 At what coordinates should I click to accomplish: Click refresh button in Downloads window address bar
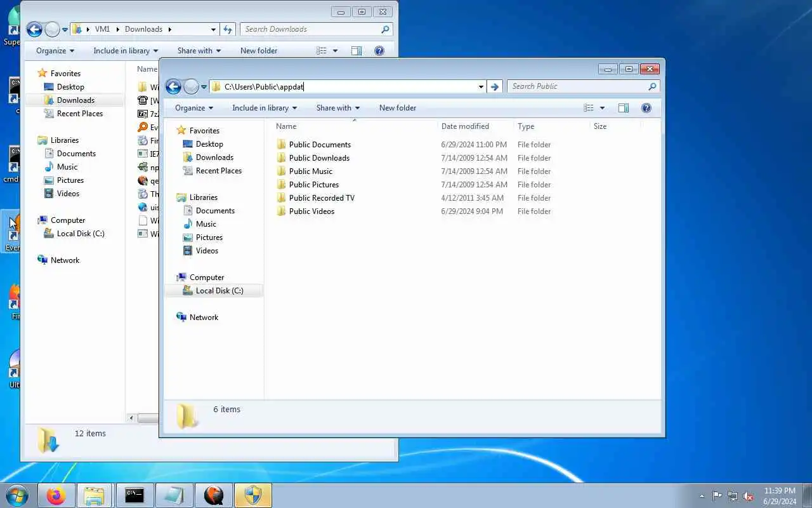228,29
